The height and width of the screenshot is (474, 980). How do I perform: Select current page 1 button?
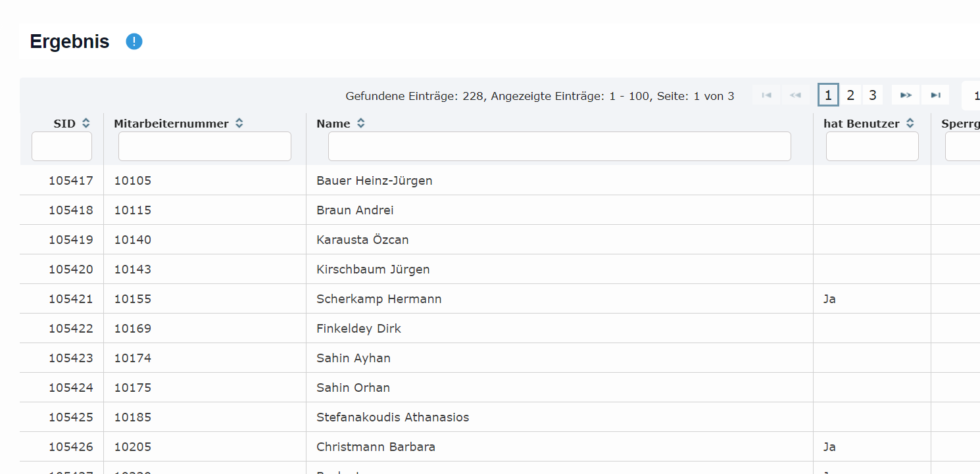(x=828, y=95)
